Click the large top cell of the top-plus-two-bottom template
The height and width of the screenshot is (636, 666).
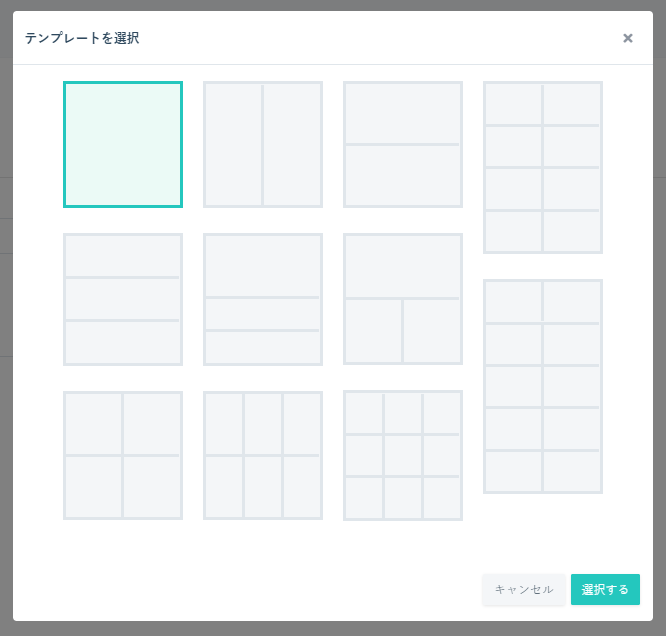pos(403,266)
